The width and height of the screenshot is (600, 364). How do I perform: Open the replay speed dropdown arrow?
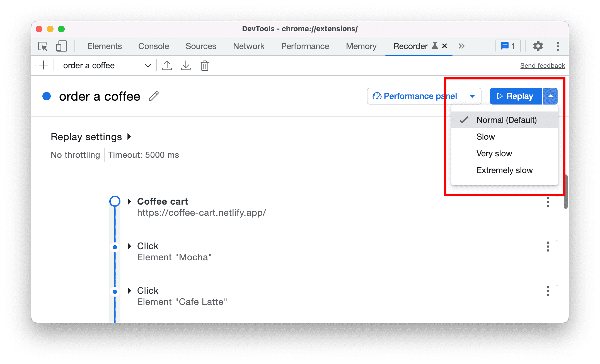550,96
